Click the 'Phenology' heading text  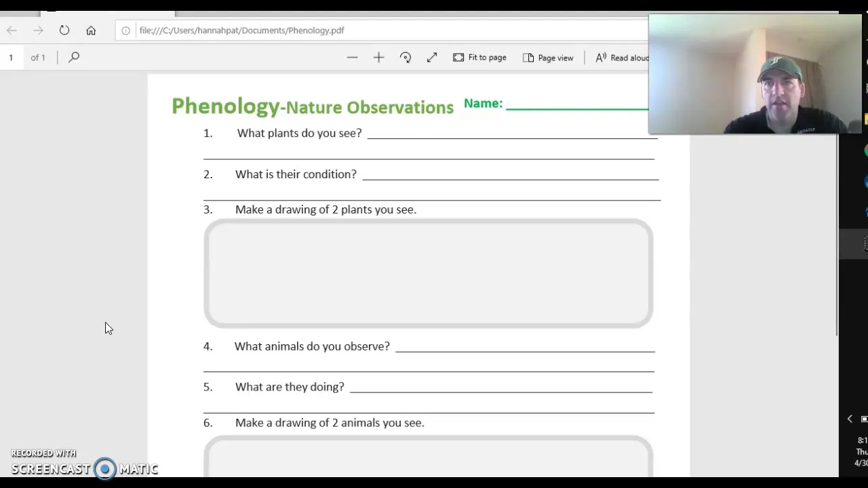225,106
